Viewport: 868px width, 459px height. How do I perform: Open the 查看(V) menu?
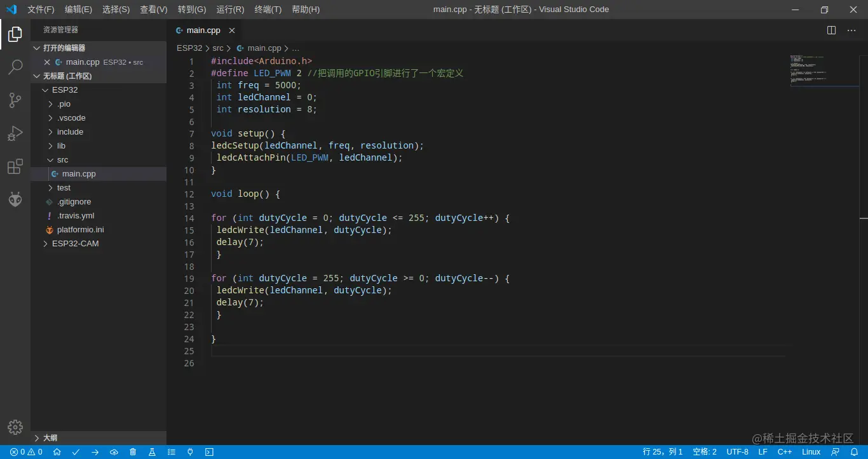[x=154, y=10]
